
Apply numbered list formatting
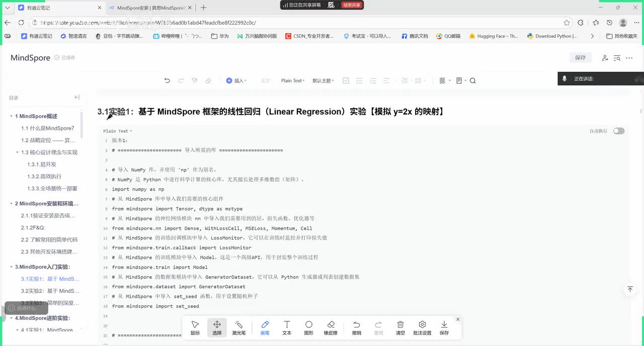pyautogui.click(x=373, y=80)
